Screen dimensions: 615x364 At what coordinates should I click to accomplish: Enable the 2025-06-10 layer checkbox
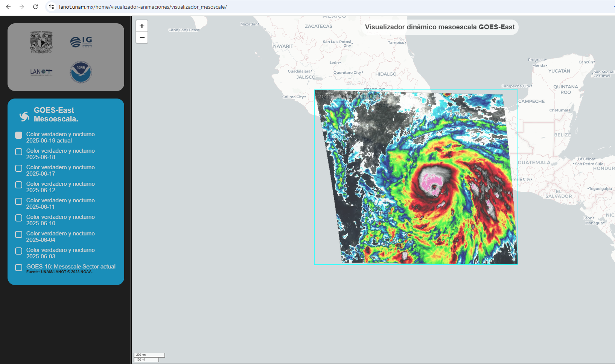18,218
